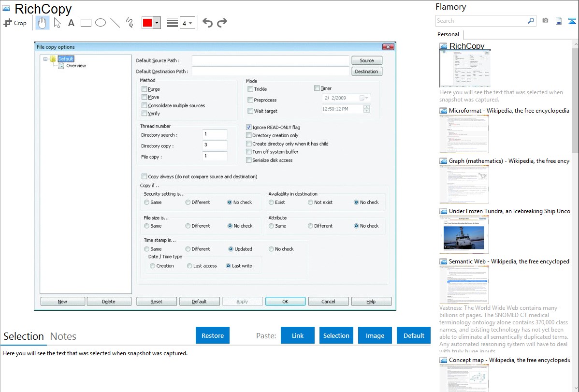
Task: Select the Crop tool
Action: 15,23
